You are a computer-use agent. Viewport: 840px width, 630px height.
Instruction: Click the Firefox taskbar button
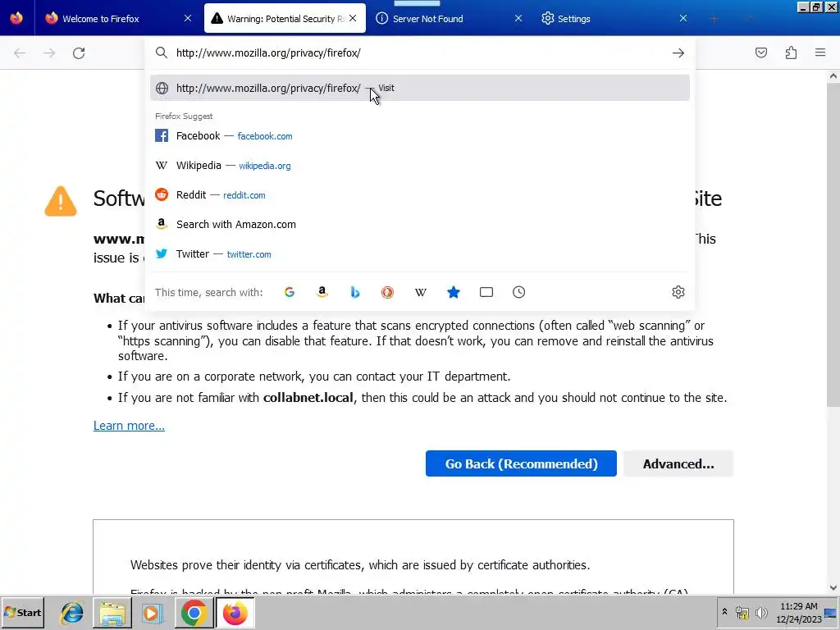[235, 613]
